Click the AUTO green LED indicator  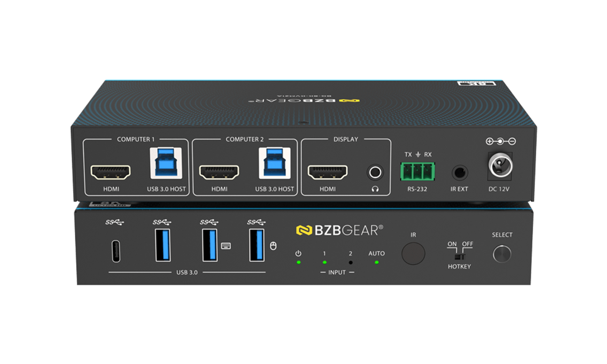tap(376, 262)
